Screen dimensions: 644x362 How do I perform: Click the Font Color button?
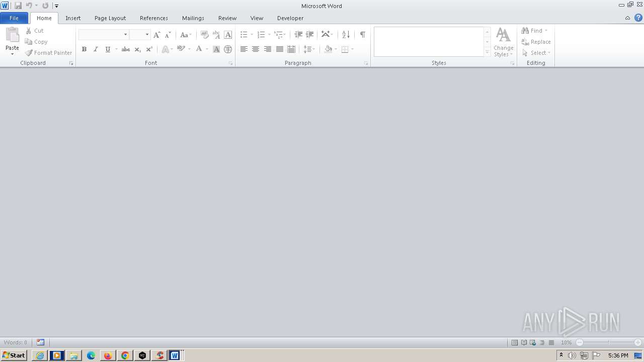[199, 49]
